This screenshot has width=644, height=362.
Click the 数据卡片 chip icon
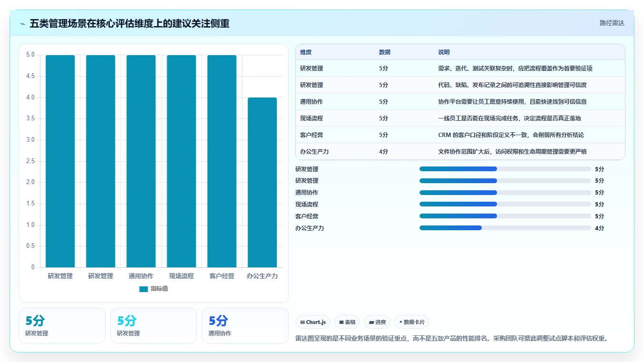pos(401,322)
